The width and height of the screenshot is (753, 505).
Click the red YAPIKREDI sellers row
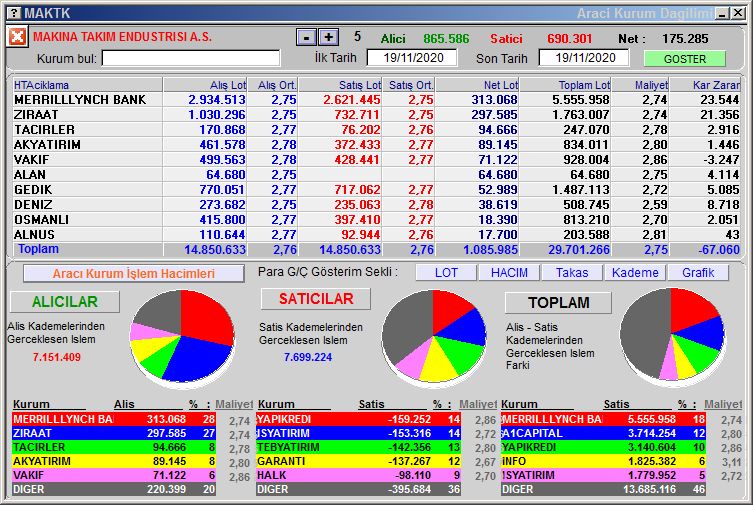pyautogui.click(x=359, y=419)
